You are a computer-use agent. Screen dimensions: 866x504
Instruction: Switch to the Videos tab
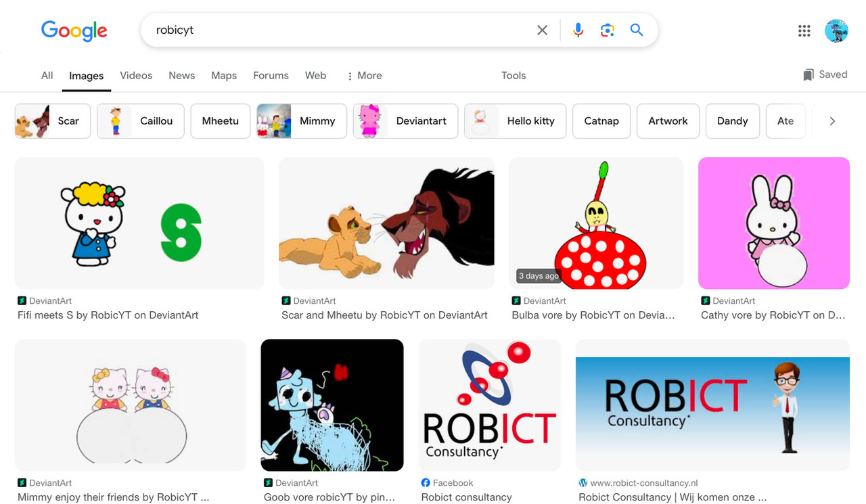pos(136,76)
